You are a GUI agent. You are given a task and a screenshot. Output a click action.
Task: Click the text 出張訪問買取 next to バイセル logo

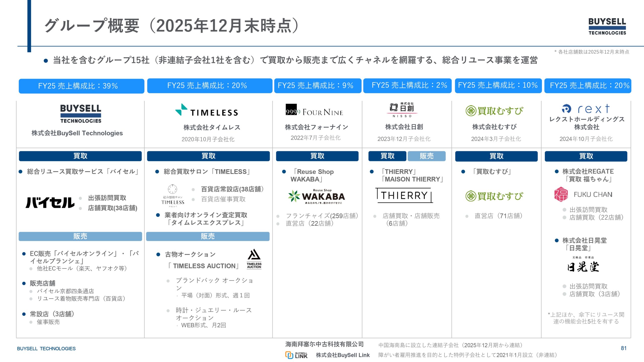pos(107,198)
